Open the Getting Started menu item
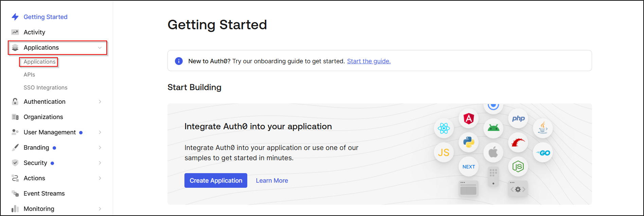Screen dimensions: 644x216 coord(46,17)
